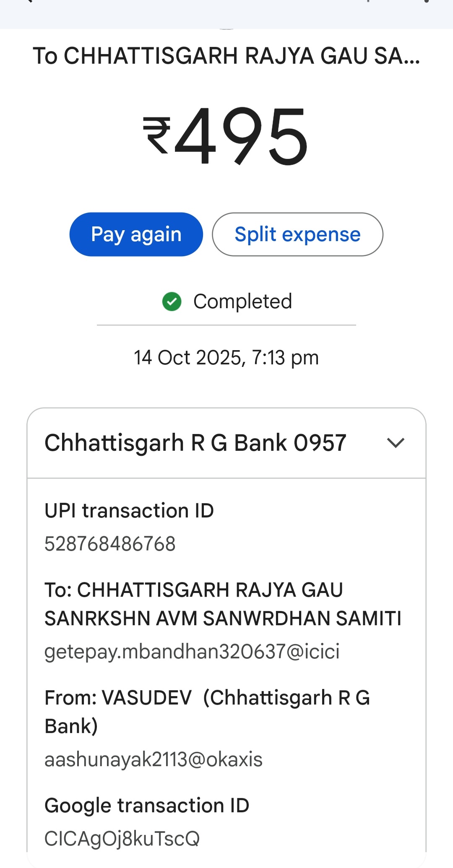The image size is (453, 868).
Task: Click the UPI transaction ID label
Action: tap(129, 511)
